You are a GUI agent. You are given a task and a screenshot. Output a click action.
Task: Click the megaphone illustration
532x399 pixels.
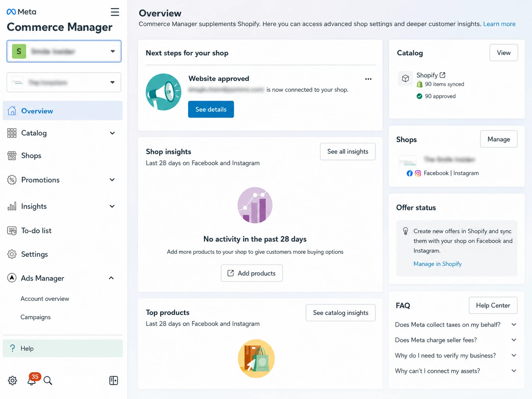[x=163, y=92]
